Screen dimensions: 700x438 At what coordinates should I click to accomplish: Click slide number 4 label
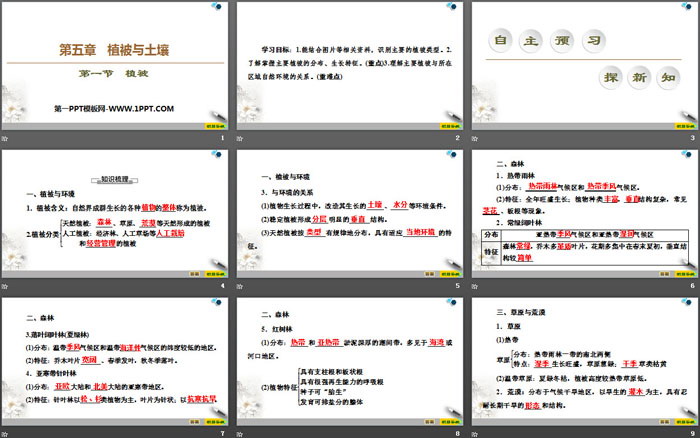coord(223,286)
